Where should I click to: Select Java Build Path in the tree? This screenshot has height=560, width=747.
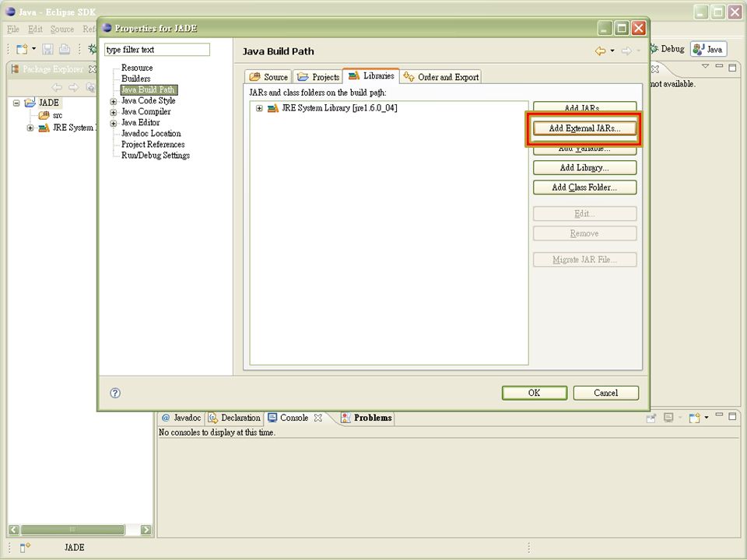(148, 89)
